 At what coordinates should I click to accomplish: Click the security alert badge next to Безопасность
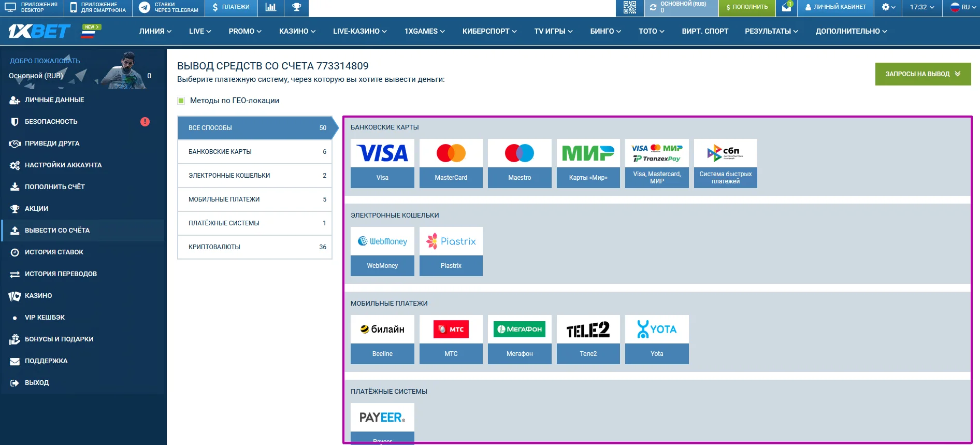coord(145,122)
